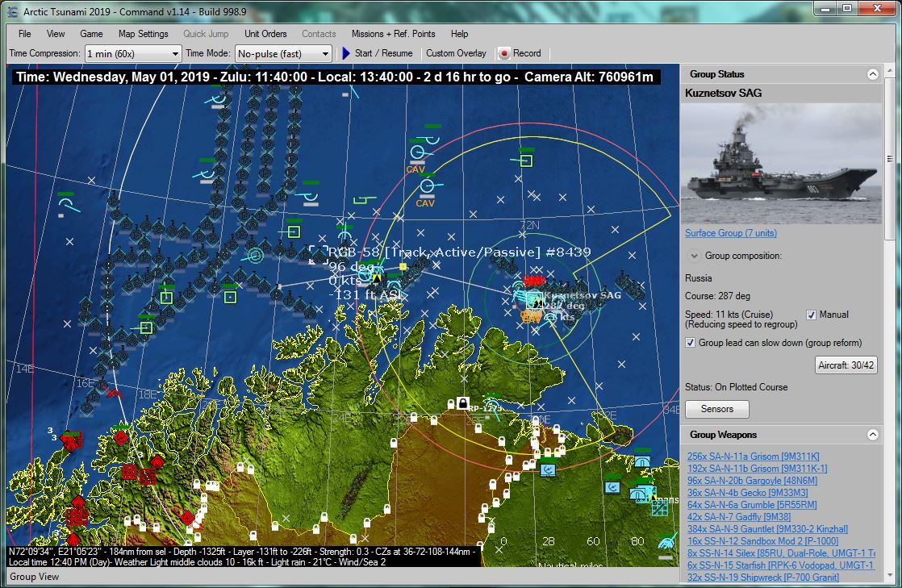Open Time Mode No-pulse dropdown
902x588 pixels.
point(283,53)
